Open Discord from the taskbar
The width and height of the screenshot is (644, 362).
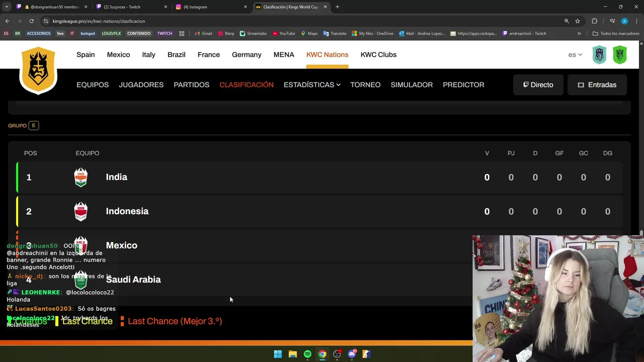point(352,354)
